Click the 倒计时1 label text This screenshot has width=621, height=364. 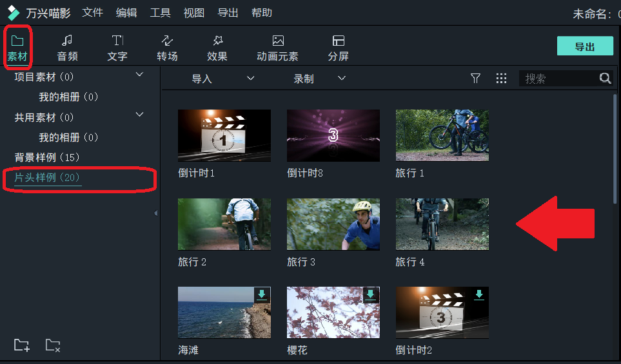coord(196,173)
